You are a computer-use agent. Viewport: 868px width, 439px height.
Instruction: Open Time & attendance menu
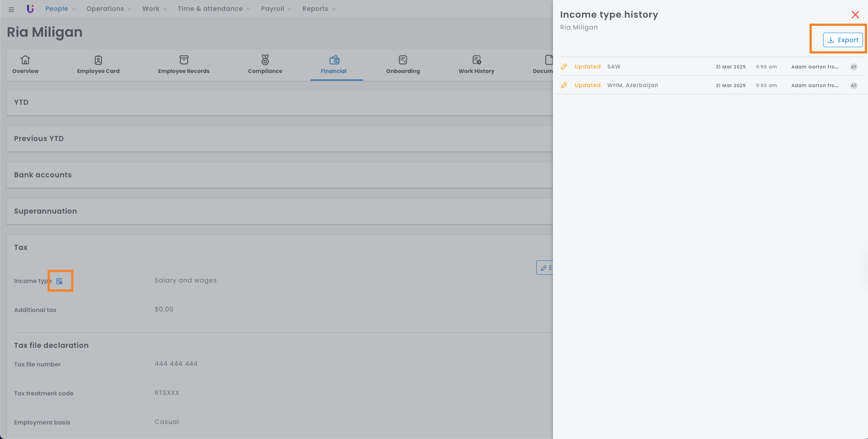pyautogui.click(x=213, y=9)
